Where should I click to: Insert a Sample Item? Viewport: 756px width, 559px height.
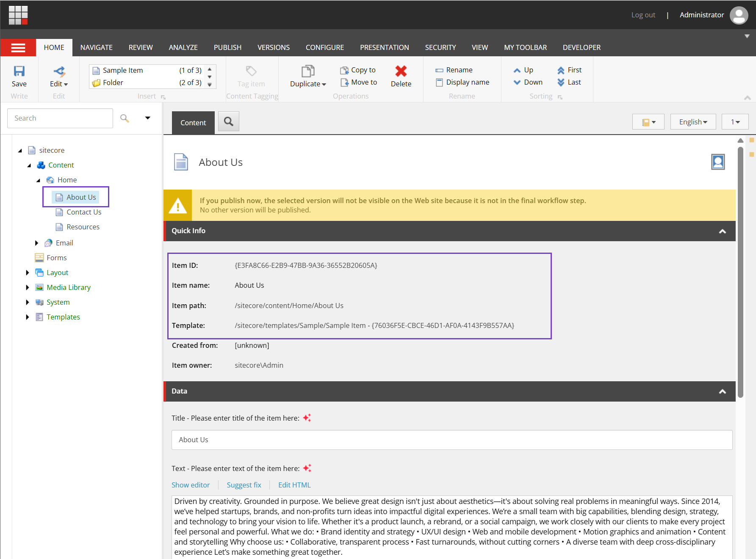coord(147,70)
